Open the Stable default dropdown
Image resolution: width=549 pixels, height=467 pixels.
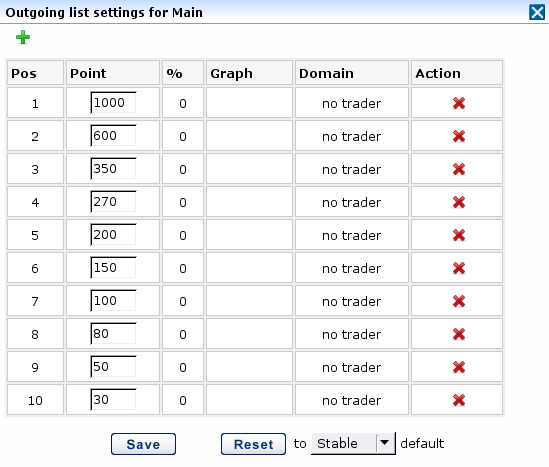[353, 443]
